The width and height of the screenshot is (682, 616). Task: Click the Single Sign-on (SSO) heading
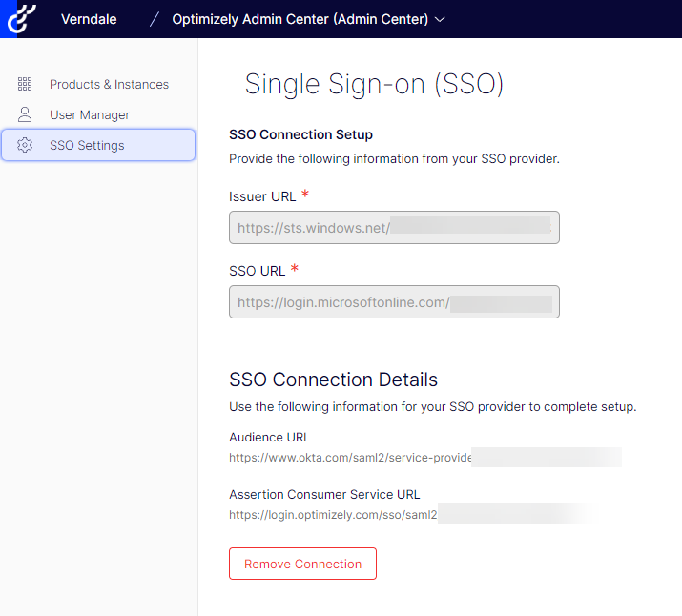tap(374, 84)
